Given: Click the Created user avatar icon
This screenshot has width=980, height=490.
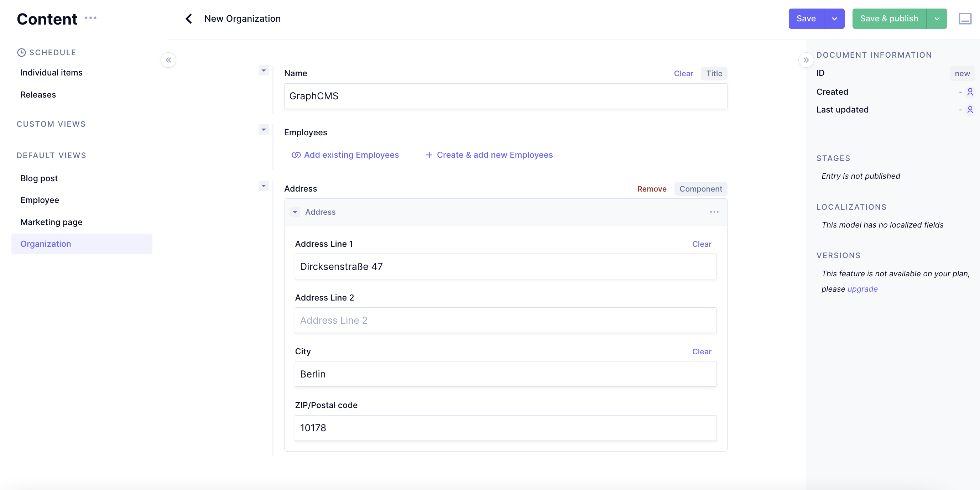Looking at the screenshot, I should (x=970, y=92).
